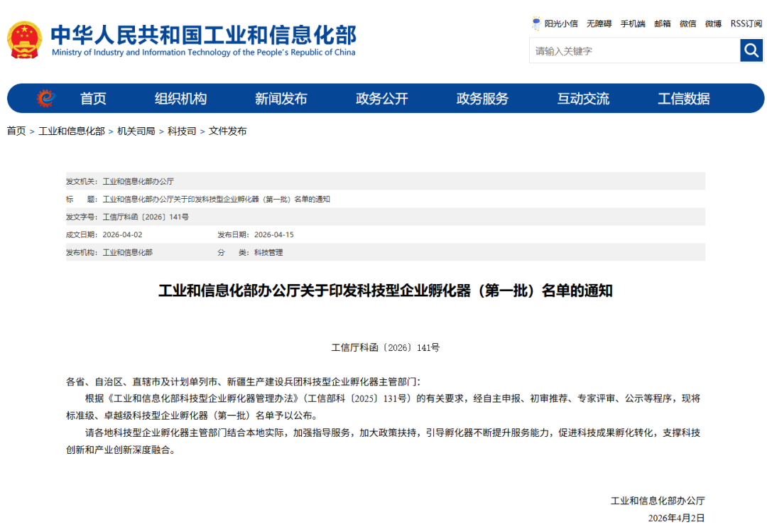Screen dimensions: 767x532
Task: Click the 无障碍 accessibility link
Action: pos(599,23)
